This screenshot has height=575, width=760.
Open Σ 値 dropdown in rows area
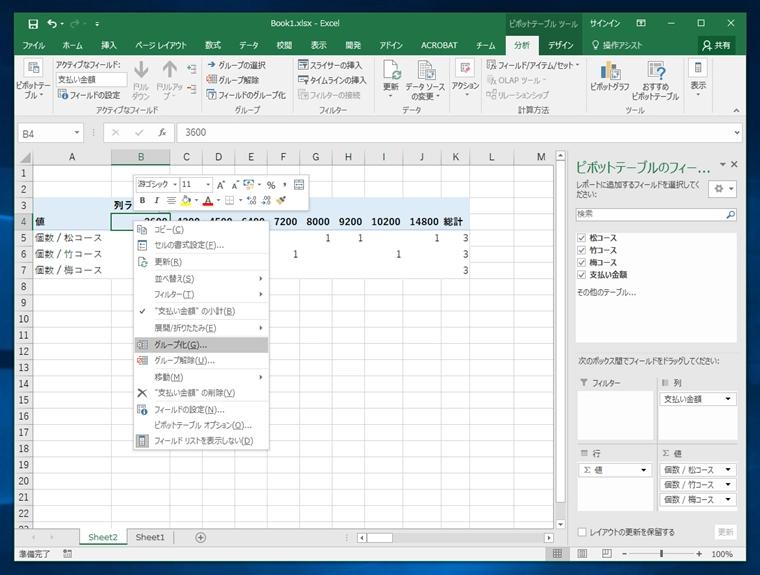(x=644, y=470)
